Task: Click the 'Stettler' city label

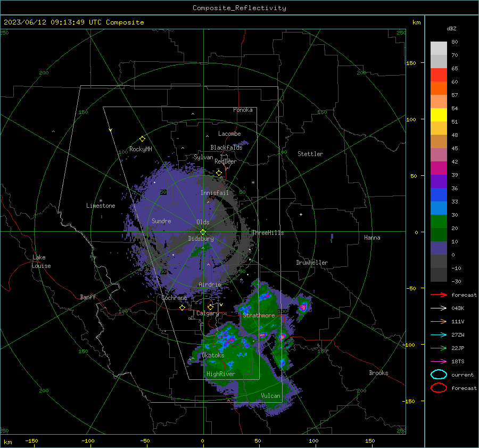Action: (310, 154)
